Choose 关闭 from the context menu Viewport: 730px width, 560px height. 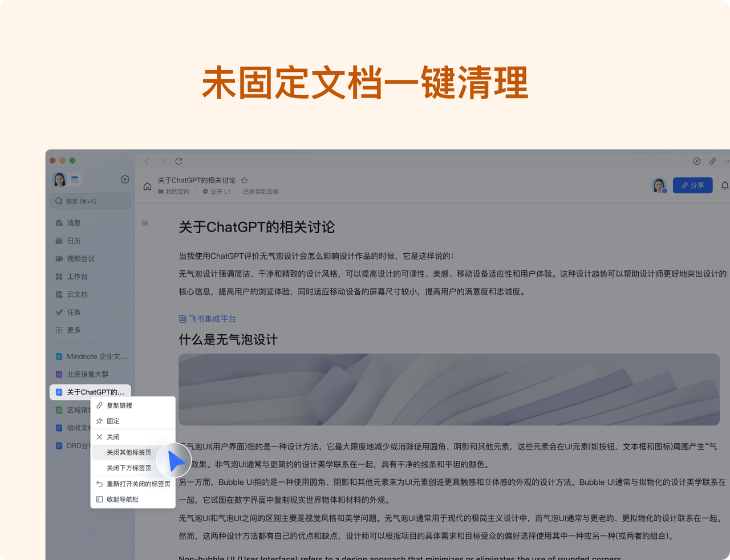tap(133, 437)
